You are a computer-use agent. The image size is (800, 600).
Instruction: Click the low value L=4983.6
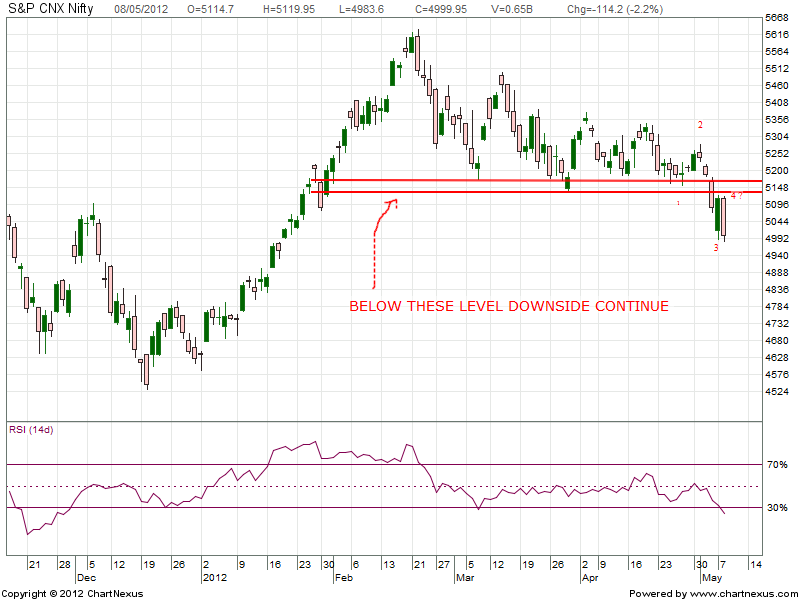click(361, 9)
